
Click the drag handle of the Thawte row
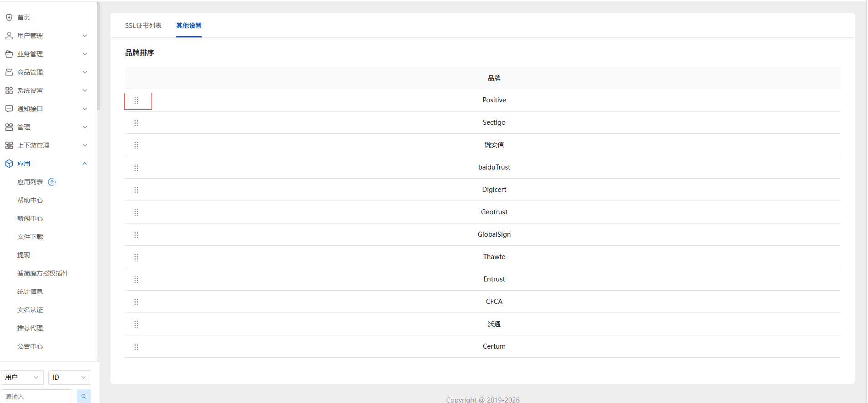(136, 257)
